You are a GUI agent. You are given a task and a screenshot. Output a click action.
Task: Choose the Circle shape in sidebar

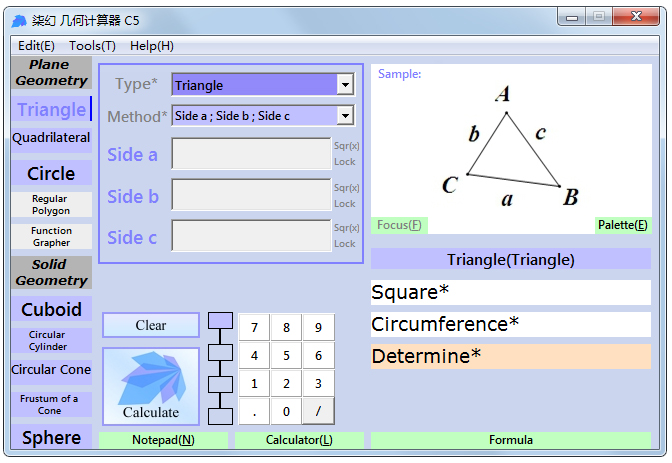(x=51, y=173)
